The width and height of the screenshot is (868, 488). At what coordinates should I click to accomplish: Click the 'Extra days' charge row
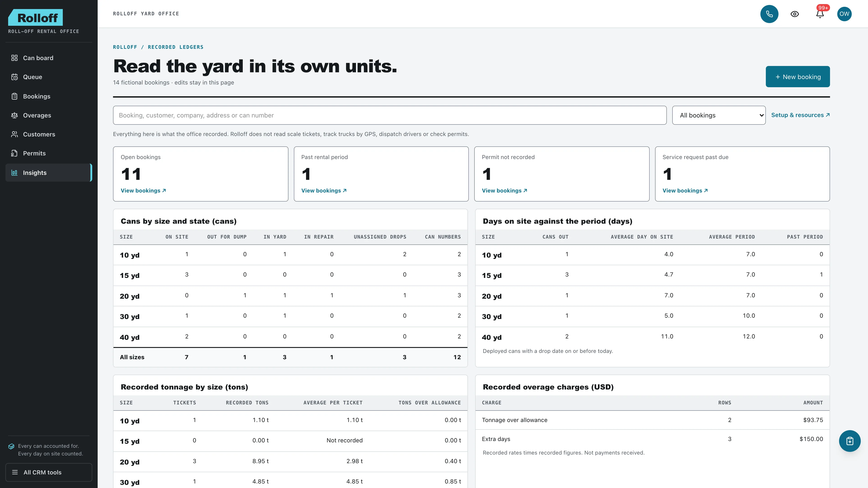(652, 439)
